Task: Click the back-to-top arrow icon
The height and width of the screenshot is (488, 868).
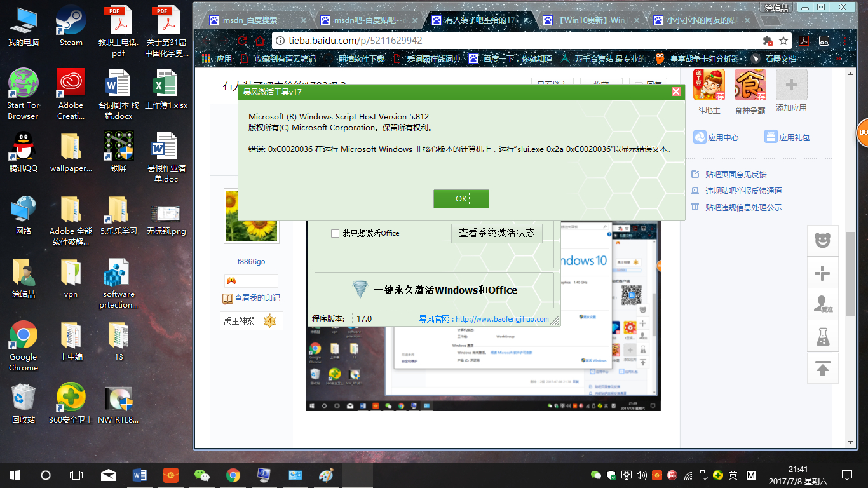Action: click(x=823, y=369)
